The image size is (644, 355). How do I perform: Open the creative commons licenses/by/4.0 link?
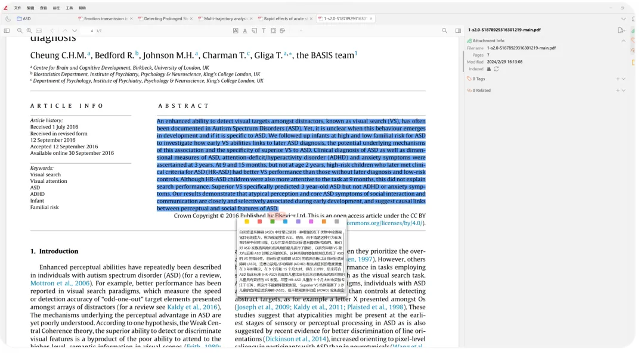385,223
